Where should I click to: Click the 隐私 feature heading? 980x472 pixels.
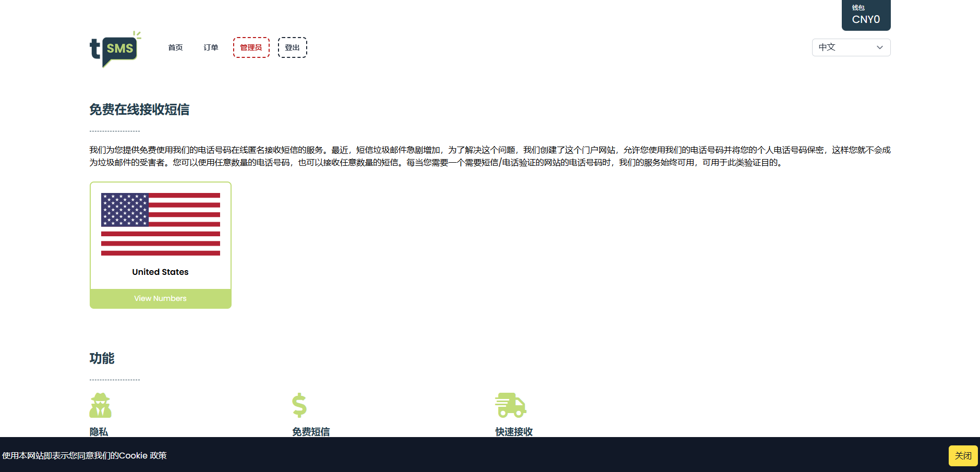click(99, 431)
